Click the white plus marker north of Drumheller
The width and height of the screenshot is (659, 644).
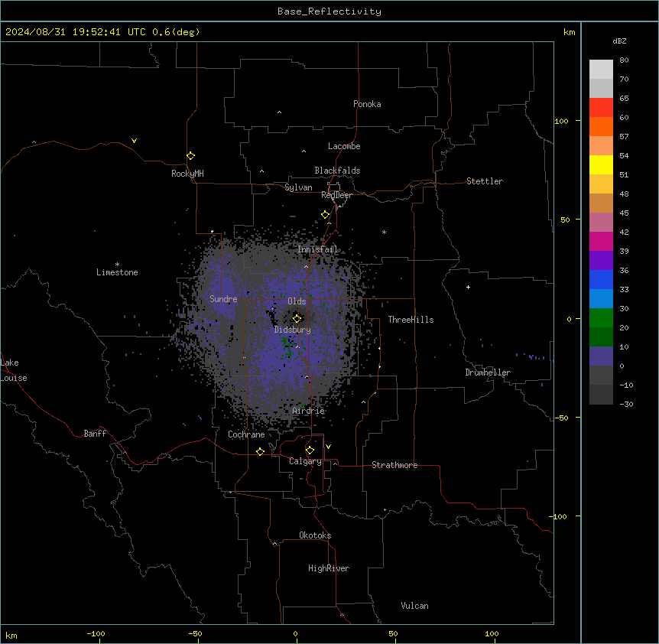[x=468, y=287]
